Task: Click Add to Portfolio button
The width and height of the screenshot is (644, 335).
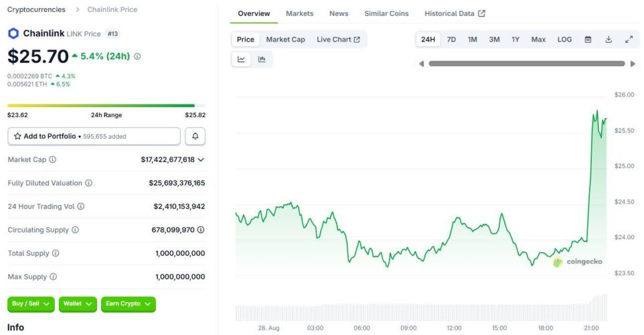Action: [94, 136]
